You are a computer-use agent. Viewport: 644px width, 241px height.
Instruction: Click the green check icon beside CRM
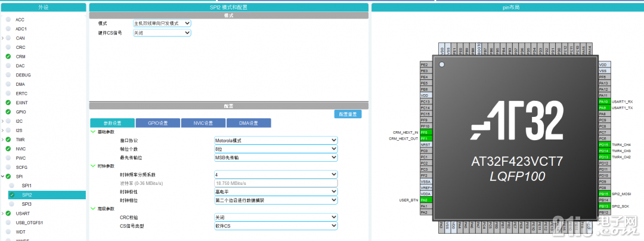(8, 56)
